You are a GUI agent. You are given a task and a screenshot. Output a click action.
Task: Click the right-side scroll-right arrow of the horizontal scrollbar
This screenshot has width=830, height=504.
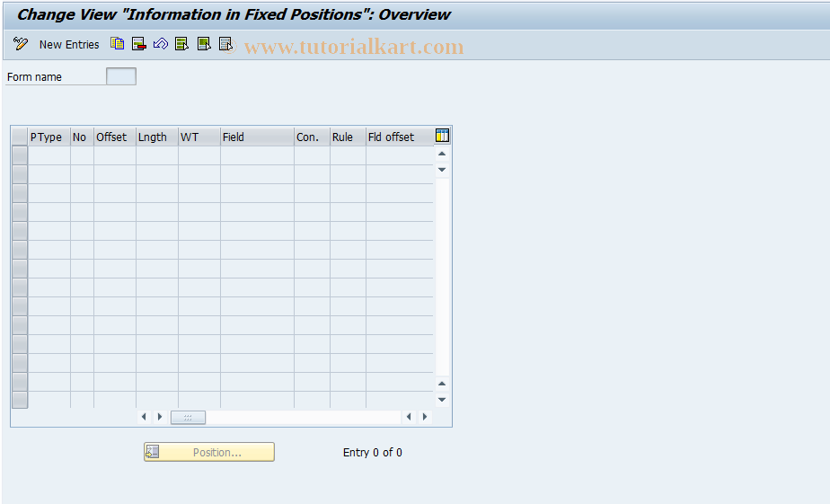425,417
